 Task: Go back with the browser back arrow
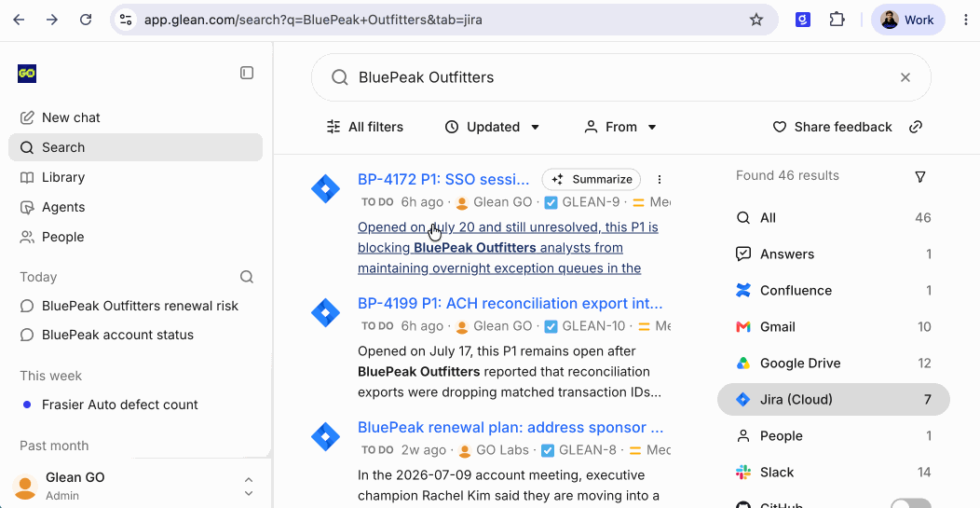pyautogui.click(x=19, y=20)
